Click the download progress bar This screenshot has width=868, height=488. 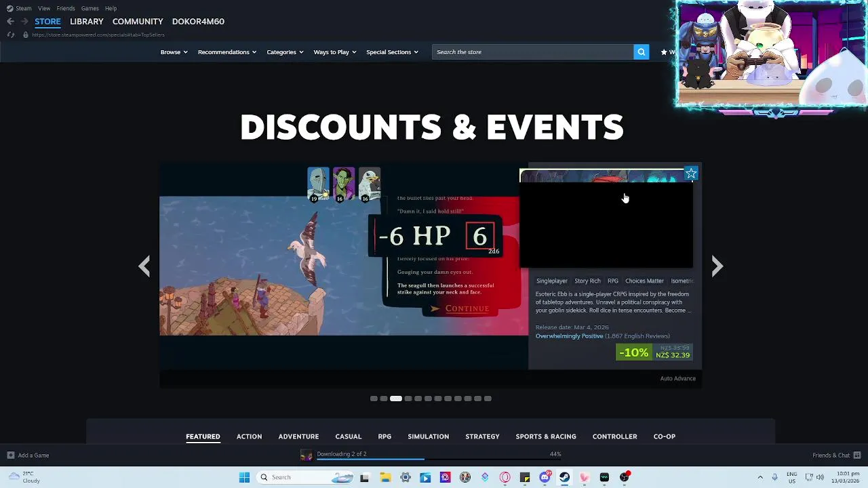coord(439,460)
